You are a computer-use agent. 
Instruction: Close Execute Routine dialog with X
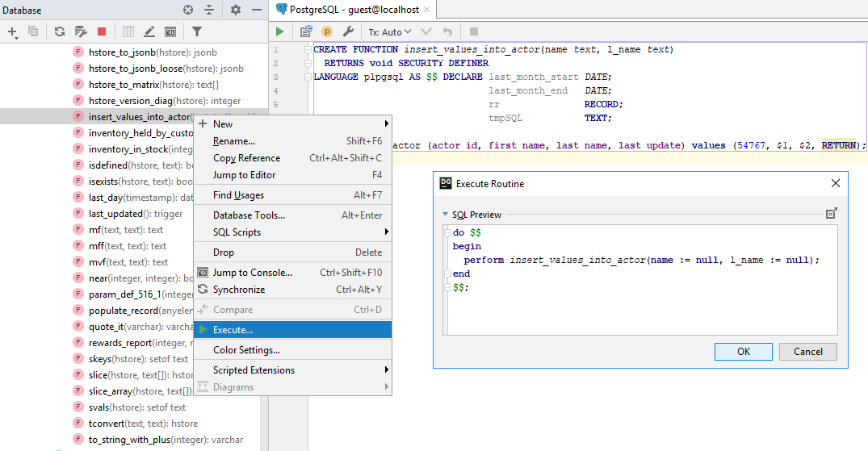[x=836, y=183]
